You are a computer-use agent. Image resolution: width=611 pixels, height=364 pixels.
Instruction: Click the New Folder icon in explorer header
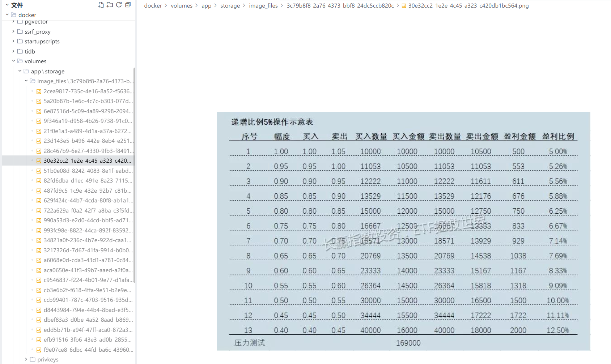pyautogui.click(x=110, y=5)
